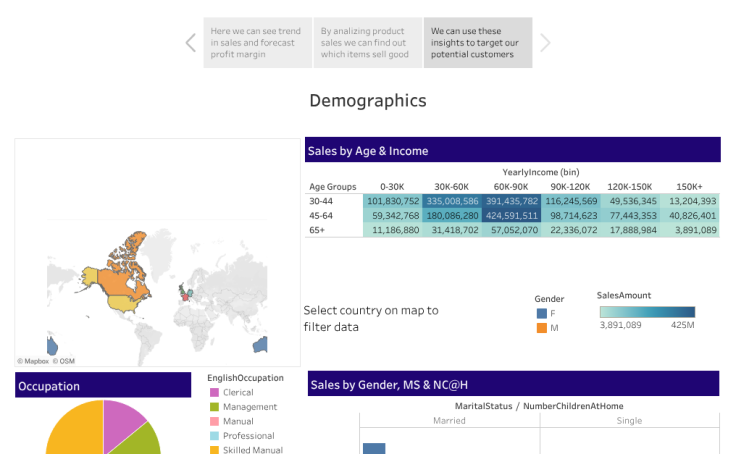
Task: Pick the Manual occupation legend item
Action: (214, 421)
